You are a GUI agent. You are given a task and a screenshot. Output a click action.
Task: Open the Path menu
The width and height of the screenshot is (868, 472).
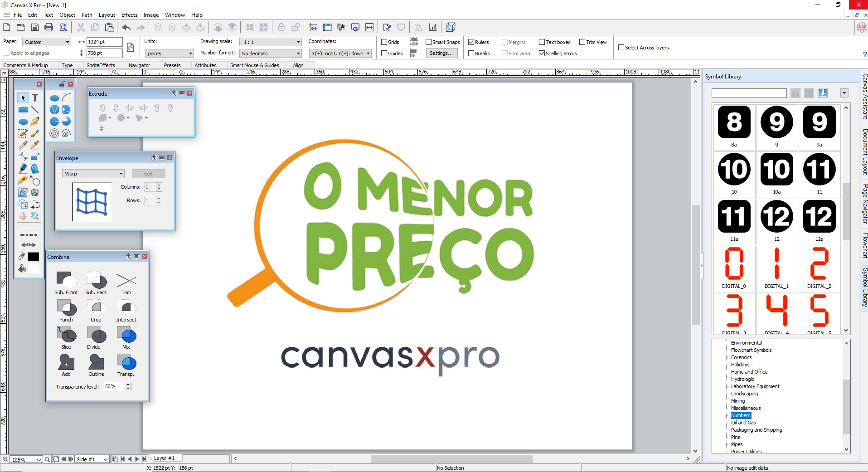[x=87, y=15]
